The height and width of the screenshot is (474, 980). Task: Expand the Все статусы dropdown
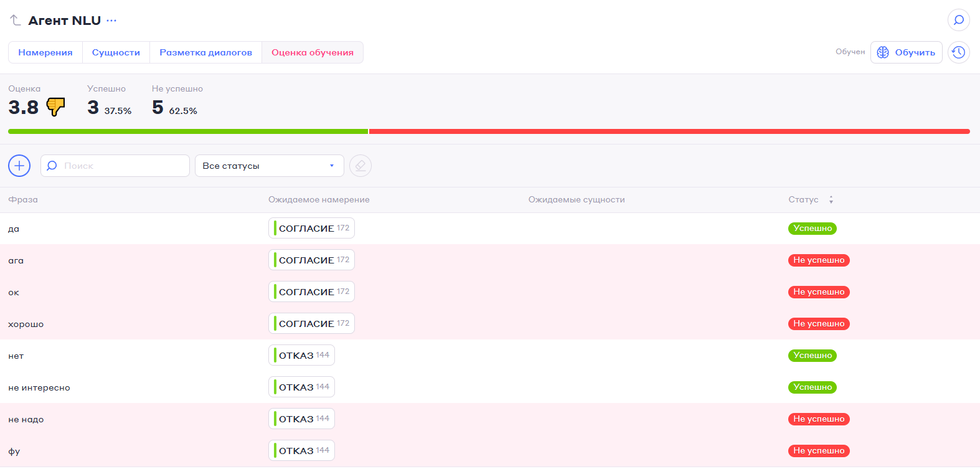(x=269, y=166)
